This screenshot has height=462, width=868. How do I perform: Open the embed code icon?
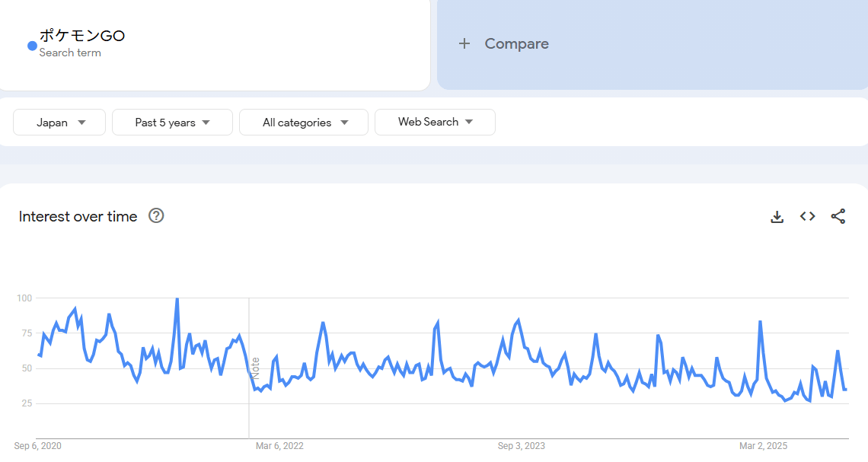pyautogui.click(x=807, y=217)
